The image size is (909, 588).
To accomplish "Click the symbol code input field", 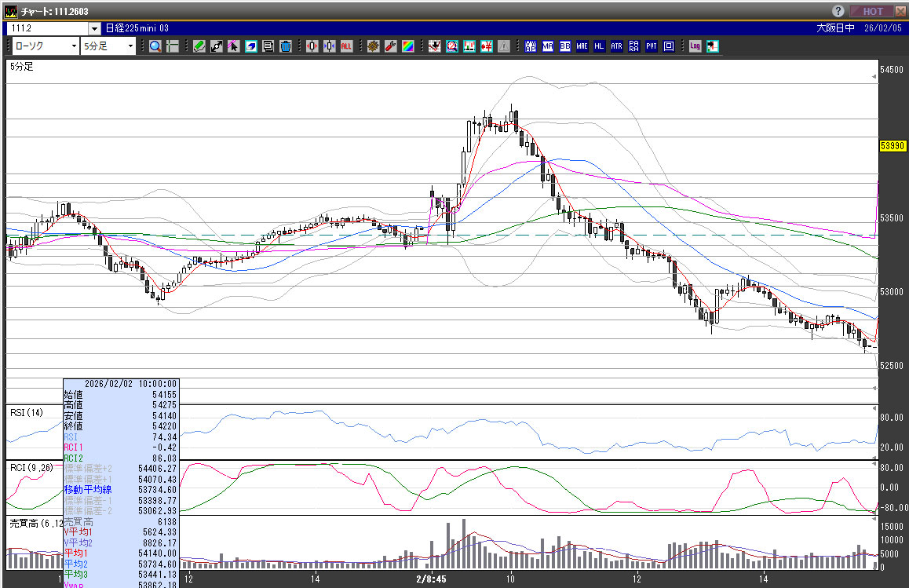I will point(46,28).
